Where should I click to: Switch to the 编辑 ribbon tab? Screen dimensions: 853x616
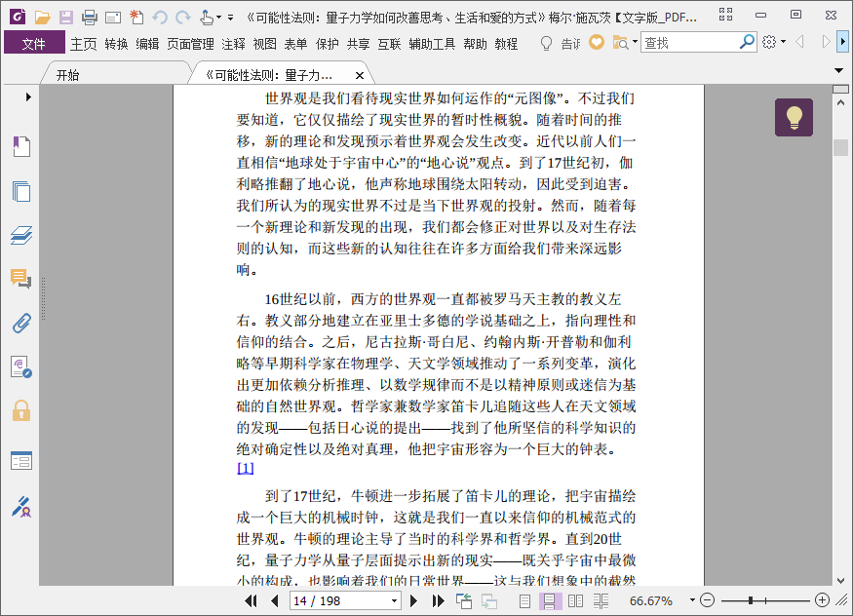pyautogui.click(x=147, y=44)
